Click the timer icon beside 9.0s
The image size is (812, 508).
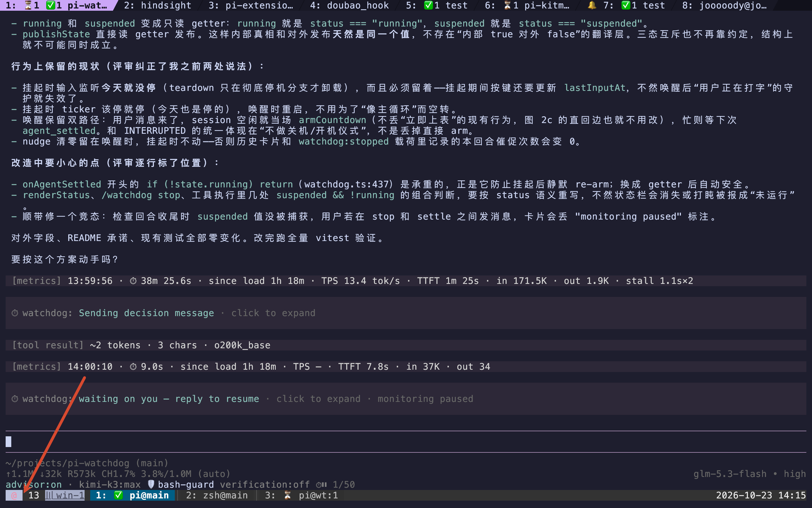point(133,367)
